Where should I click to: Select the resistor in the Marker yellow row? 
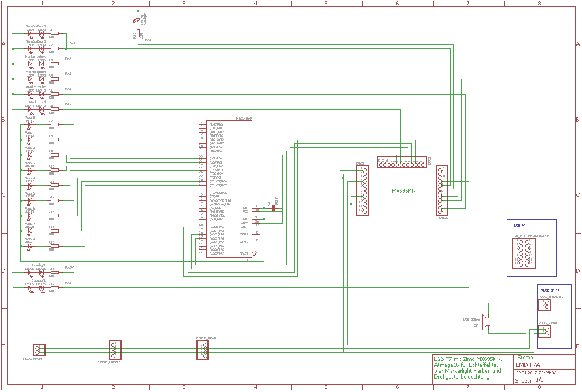54,64
